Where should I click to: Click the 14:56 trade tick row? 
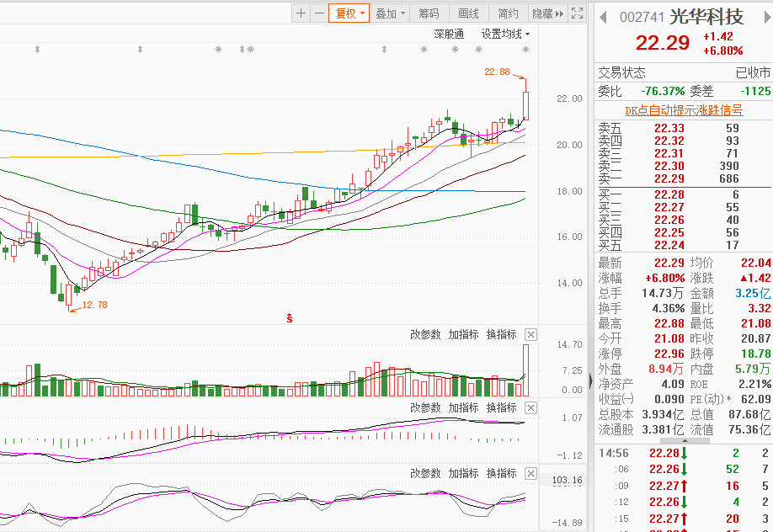click(684, 453)
